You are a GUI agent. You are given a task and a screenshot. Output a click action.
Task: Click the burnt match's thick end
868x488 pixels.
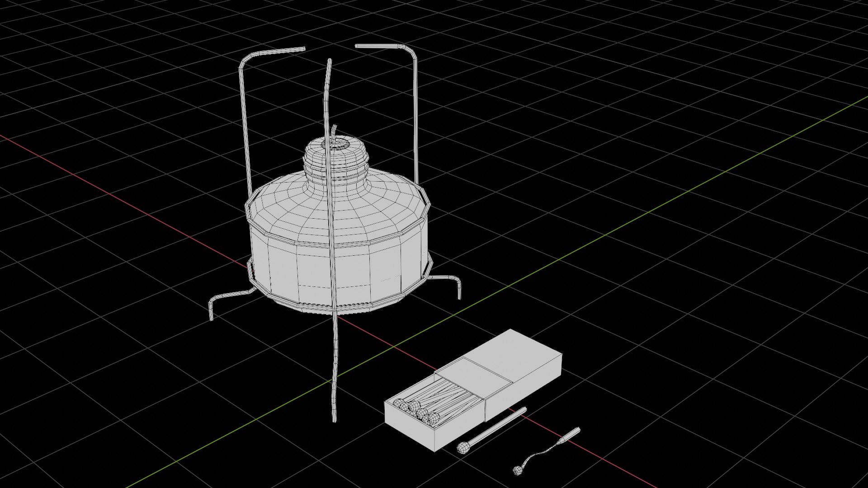coord(571,435)
